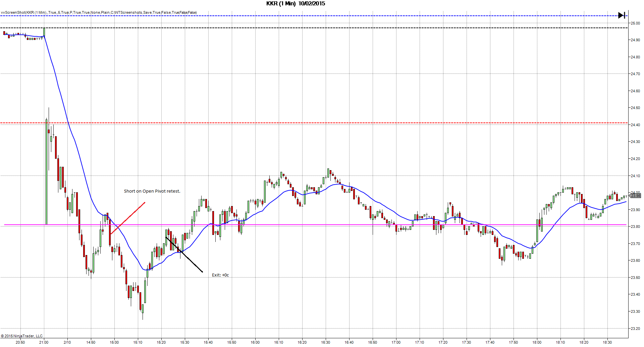
Task: Click the 23.70 price axis label
Action: (635, 244)
